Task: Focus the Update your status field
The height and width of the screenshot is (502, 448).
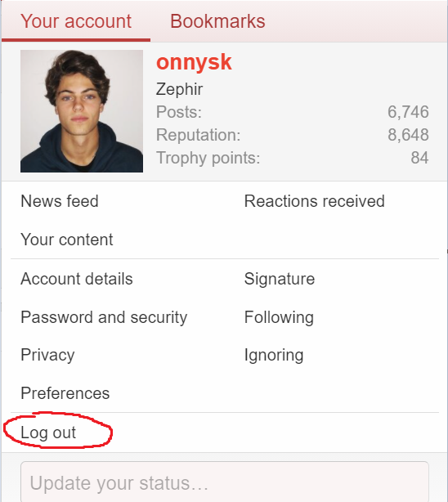Action: pyautogui.click(x=225, y=482)
